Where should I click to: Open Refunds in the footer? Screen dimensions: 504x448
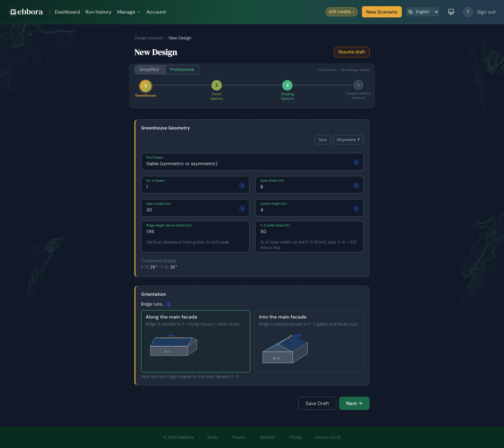(x=267, y=437)
